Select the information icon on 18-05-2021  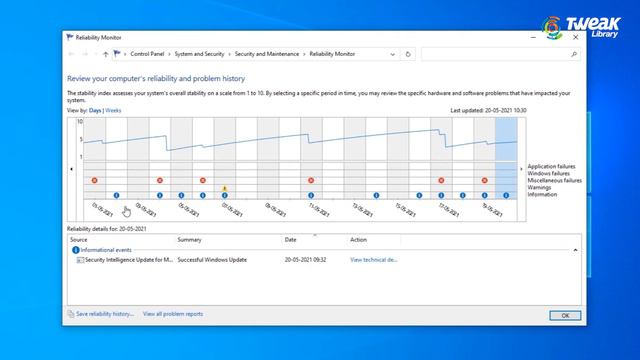pyautogui.click(x=462, y=196)
